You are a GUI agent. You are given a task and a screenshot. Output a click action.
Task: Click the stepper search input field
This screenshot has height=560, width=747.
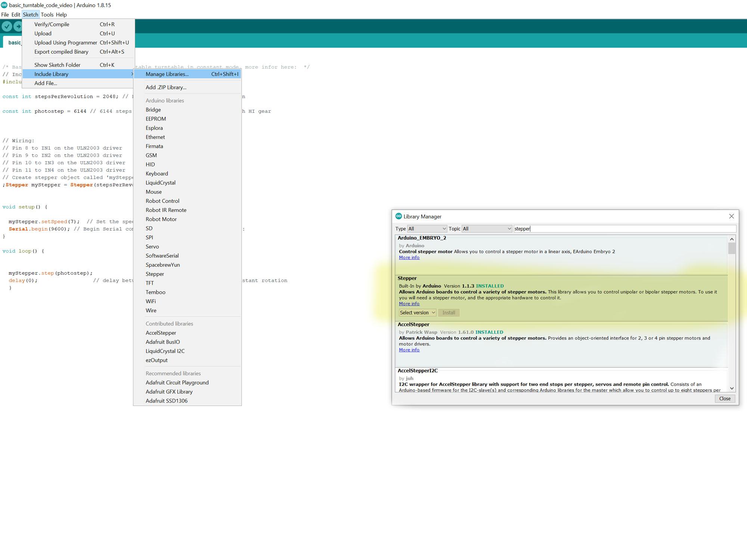coord(620,228)
